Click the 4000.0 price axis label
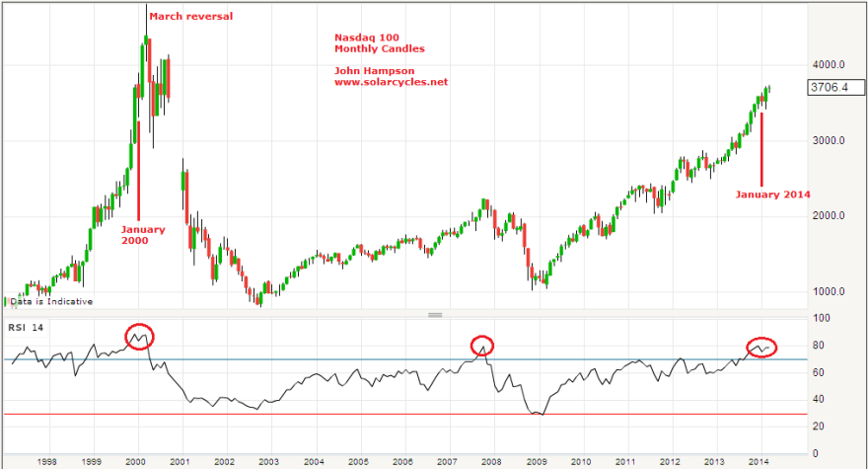 [829, 64]
